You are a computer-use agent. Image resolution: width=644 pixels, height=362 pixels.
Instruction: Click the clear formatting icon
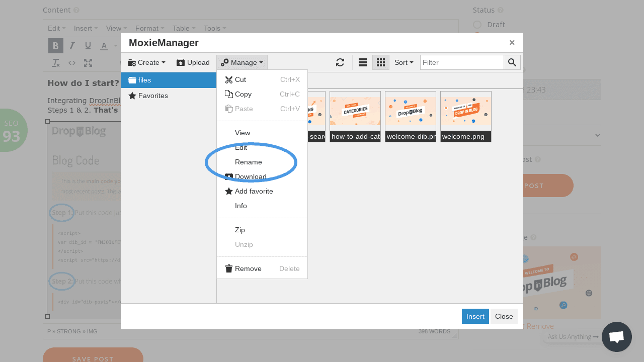[x=56, y=63]
